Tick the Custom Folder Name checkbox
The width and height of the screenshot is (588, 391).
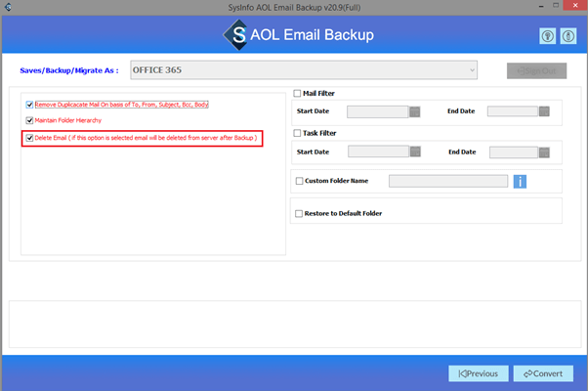coord(299,181)
